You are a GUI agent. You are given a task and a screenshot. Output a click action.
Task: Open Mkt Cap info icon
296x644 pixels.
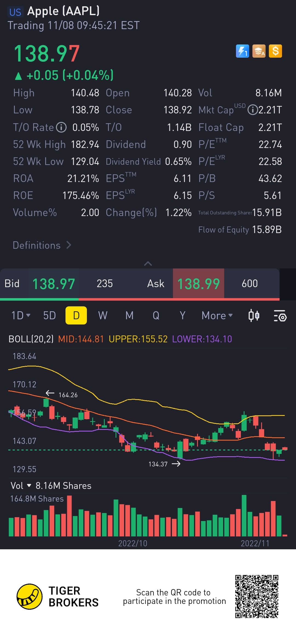252,110
